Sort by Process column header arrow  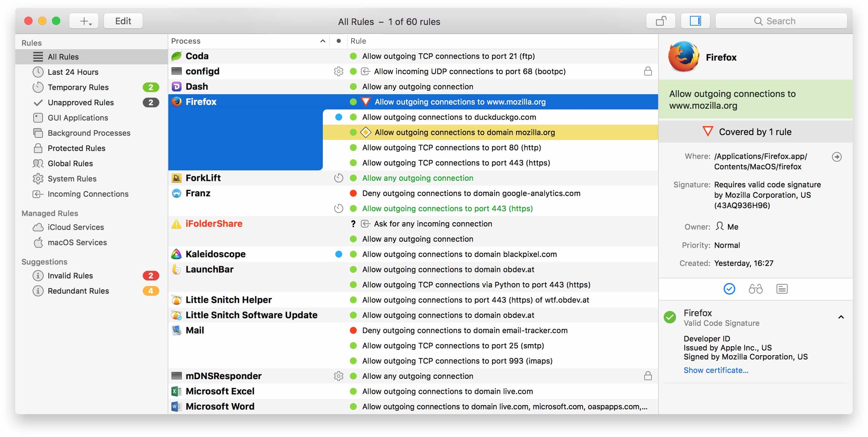(322, 41)
